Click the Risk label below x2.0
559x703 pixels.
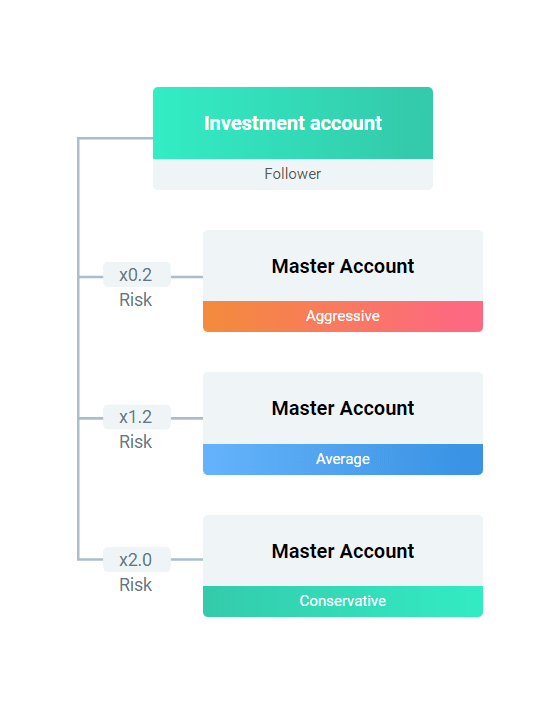click(136, 585)
